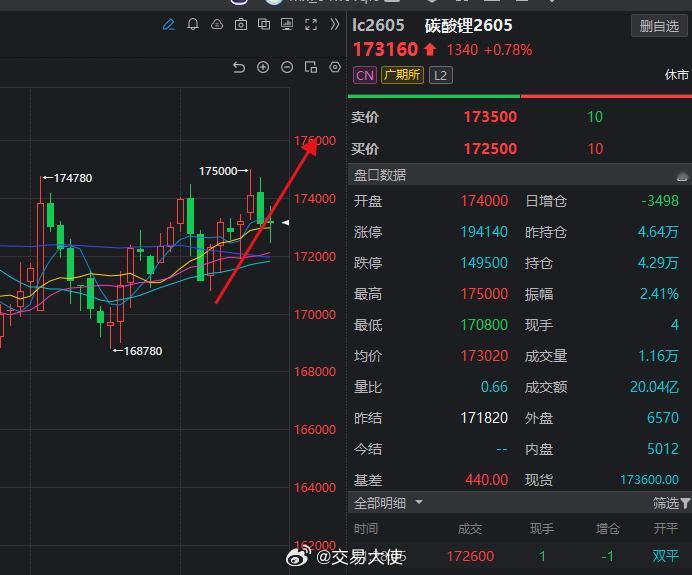Screen dimensions: 692x575
Task: Click the CN market tag
Action: (365, 75)
